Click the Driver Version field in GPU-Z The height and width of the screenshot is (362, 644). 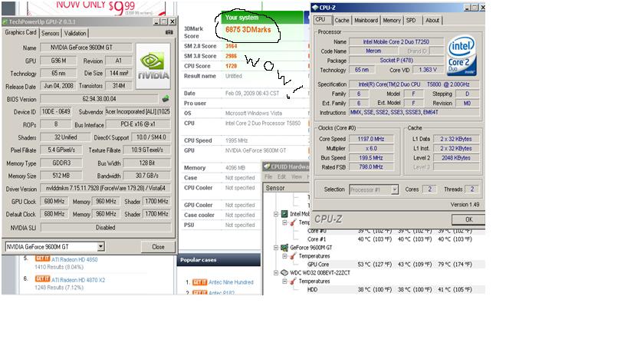point(106,189)
